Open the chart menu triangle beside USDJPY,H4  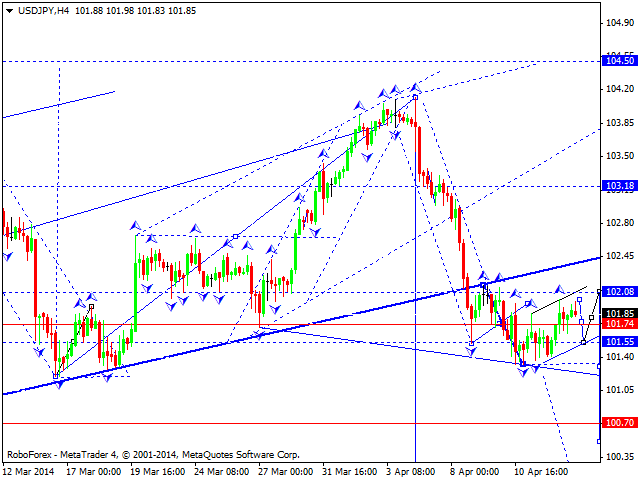(x=9, y=11)
